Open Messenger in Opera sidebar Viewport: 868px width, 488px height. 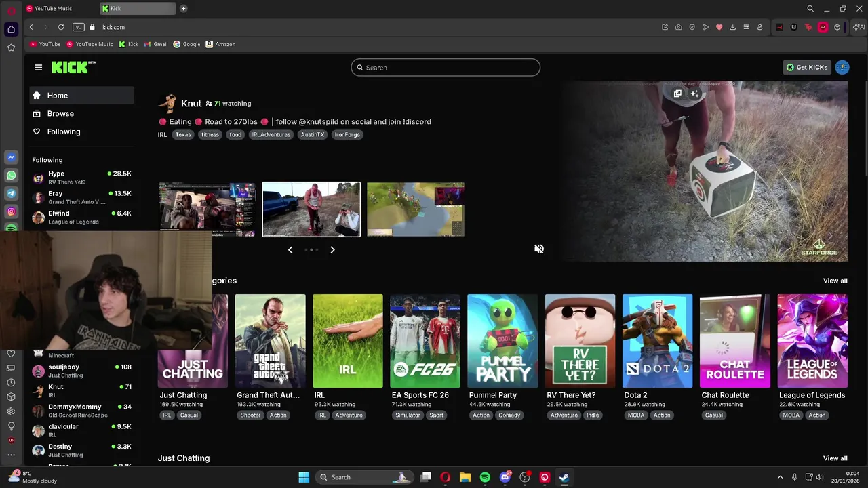11,157
